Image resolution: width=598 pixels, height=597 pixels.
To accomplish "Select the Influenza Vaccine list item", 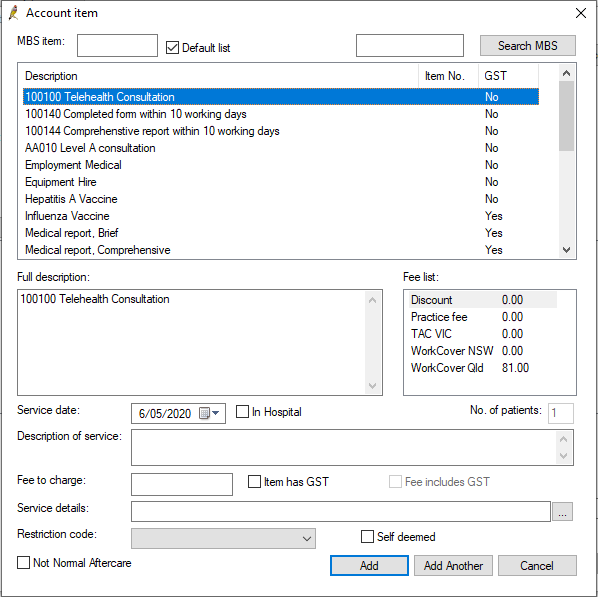I will (281, 216).
